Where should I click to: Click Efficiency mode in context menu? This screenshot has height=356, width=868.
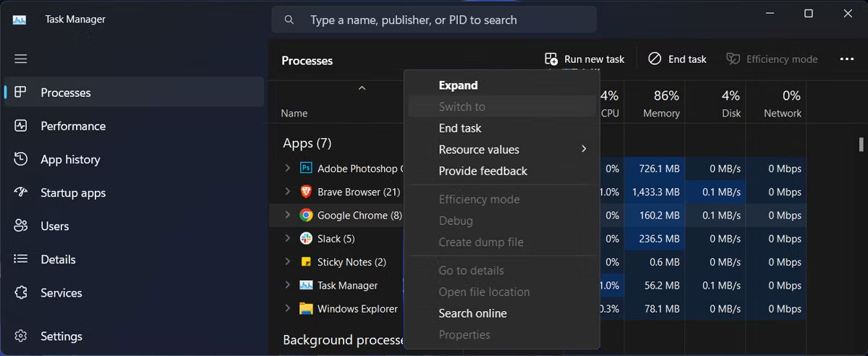click(502, 199)
